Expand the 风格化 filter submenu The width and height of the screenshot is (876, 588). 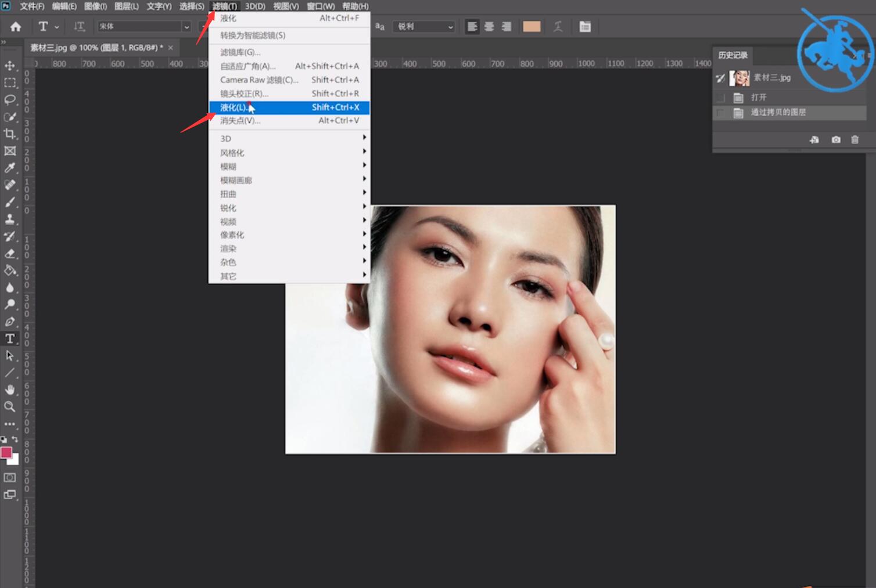(x=289, y=153)
